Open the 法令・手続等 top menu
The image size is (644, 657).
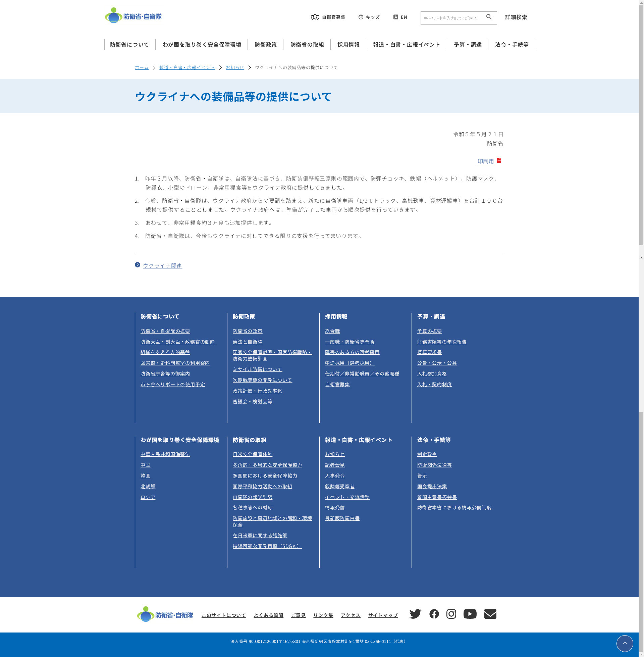coord(512,45)
